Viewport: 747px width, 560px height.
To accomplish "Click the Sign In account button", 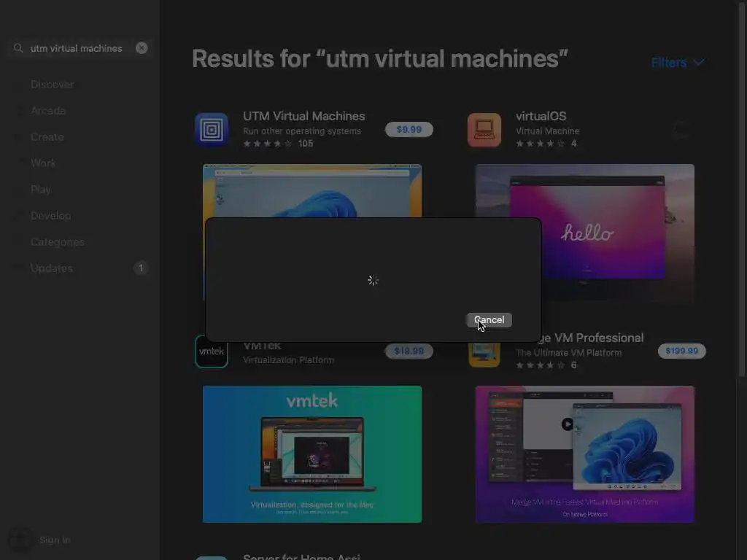I will pyautogui.click(x=55, y=540).
